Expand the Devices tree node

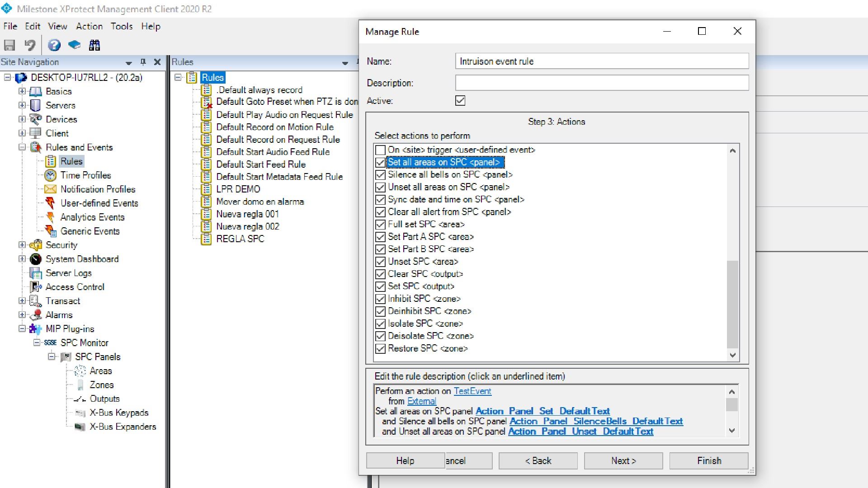point(22,119)
